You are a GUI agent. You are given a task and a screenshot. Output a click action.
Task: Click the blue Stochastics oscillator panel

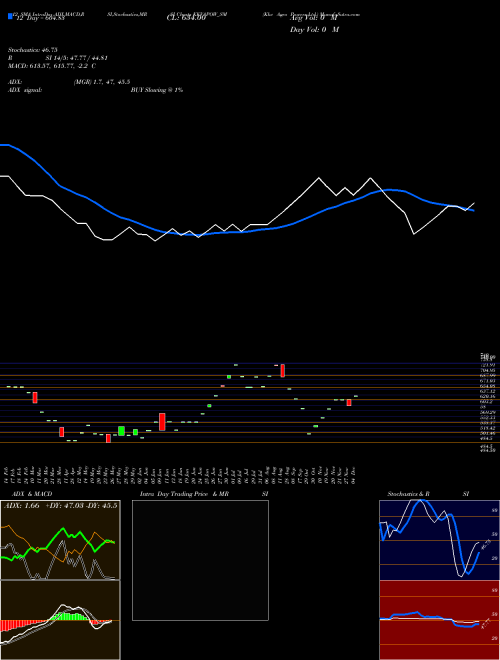[x=439, y=540]
